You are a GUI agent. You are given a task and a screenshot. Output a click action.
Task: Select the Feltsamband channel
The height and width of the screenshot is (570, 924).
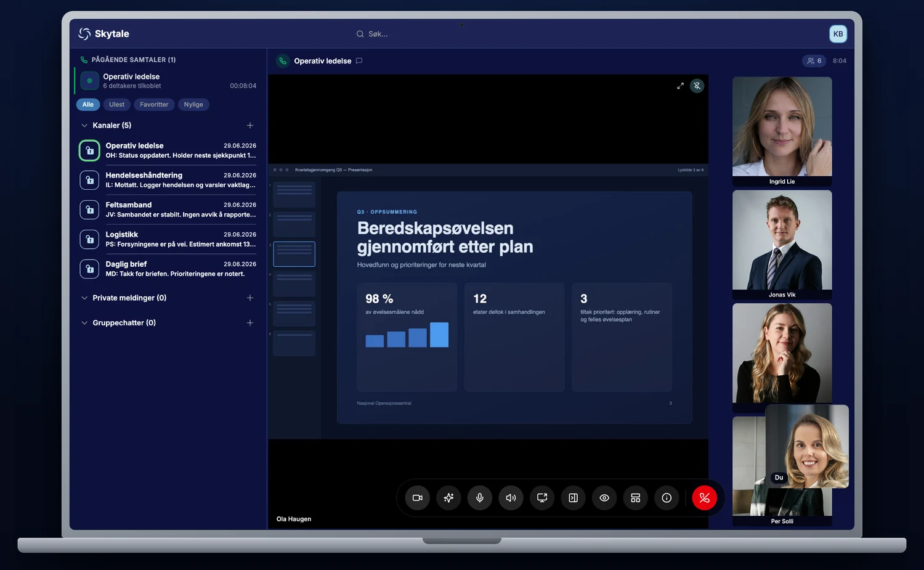click(168, 210)
